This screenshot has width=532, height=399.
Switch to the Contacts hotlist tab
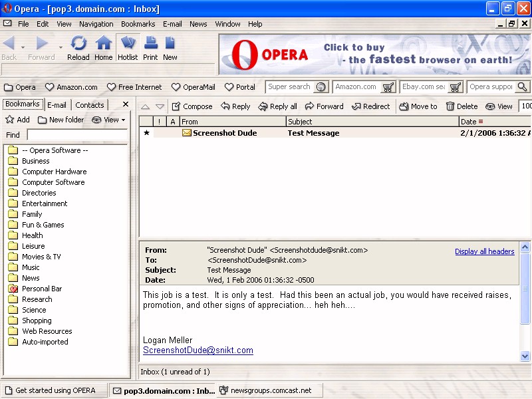click(90, 105)
